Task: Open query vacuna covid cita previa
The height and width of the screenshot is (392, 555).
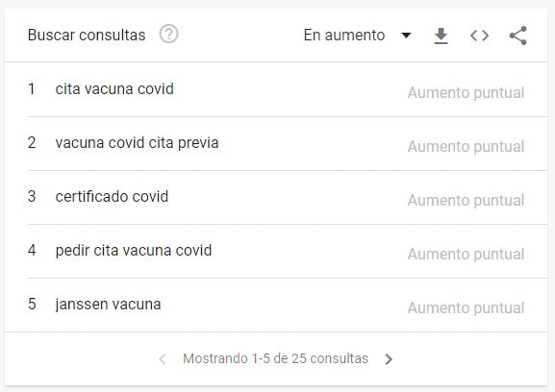Action: pyautogui.click(x=137, y=143)
